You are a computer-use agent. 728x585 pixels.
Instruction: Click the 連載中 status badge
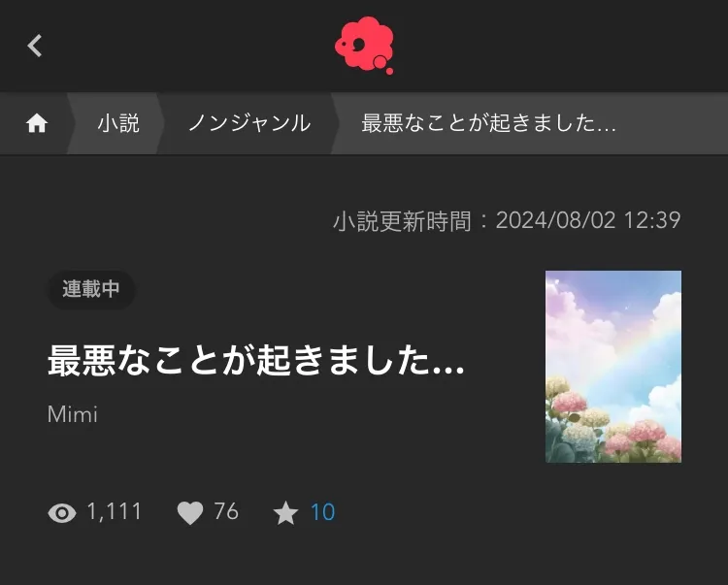[x=91, y=289]
